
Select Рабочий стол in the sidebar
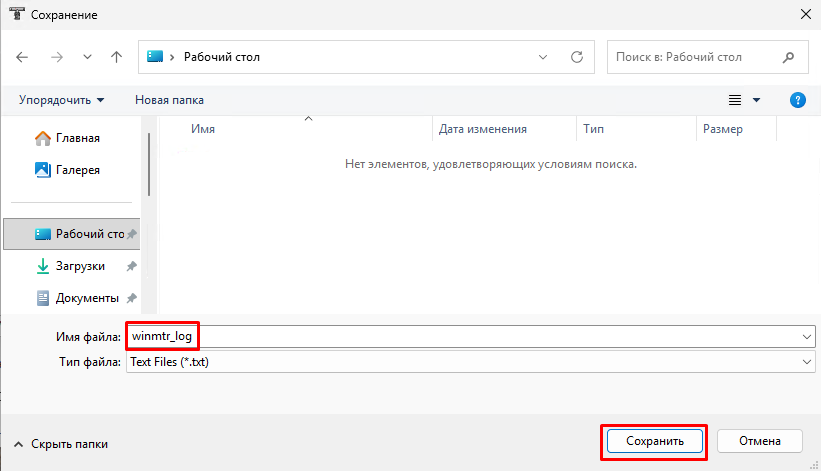pos(72,234)
